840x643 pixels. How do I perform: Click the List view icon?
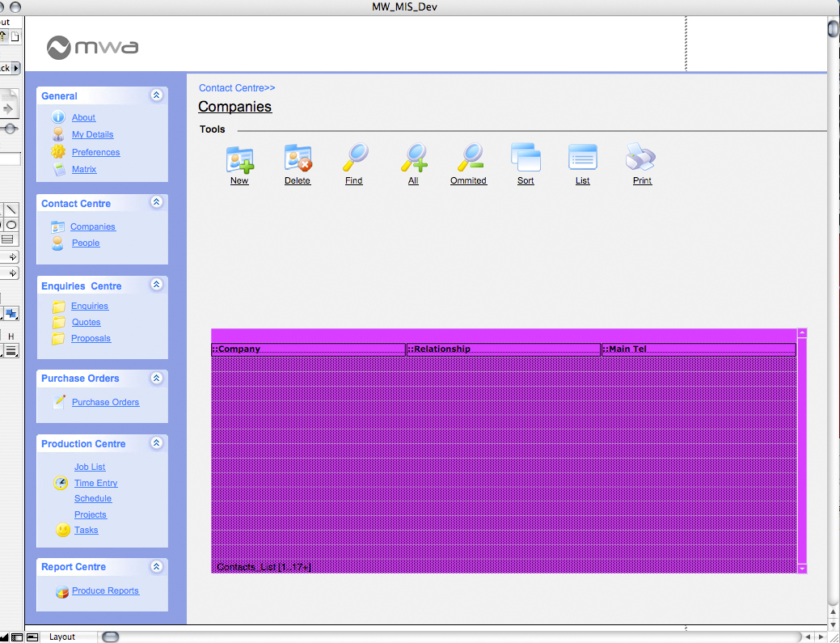coord(582,158)
